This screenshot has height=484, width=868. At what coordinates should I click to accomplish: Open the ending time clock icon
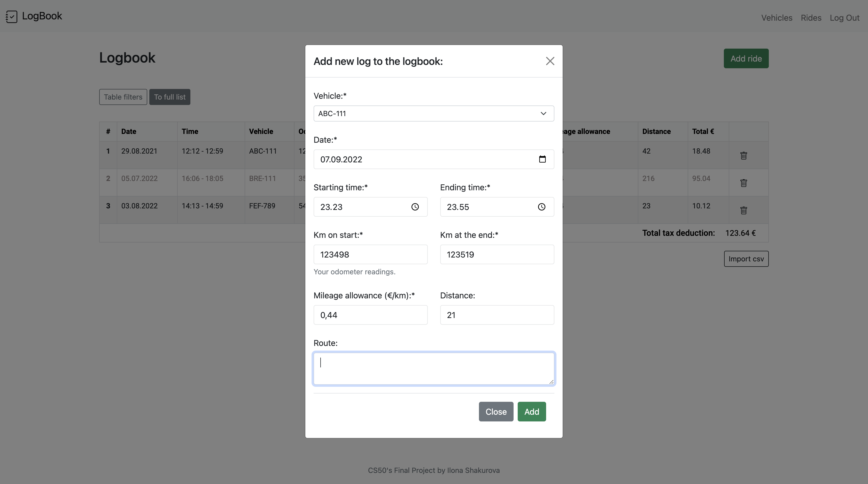pos(541,207)
